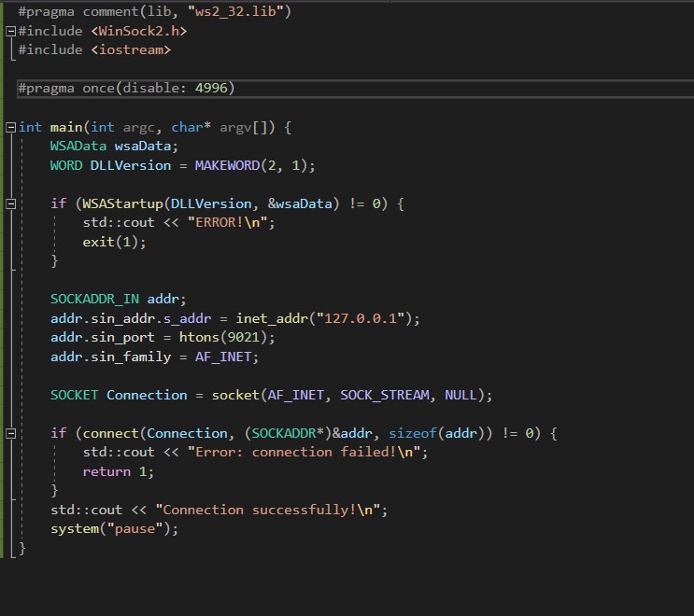Click the main function name
This screenshot has height=616, width=694.
(x=66, y=127)
